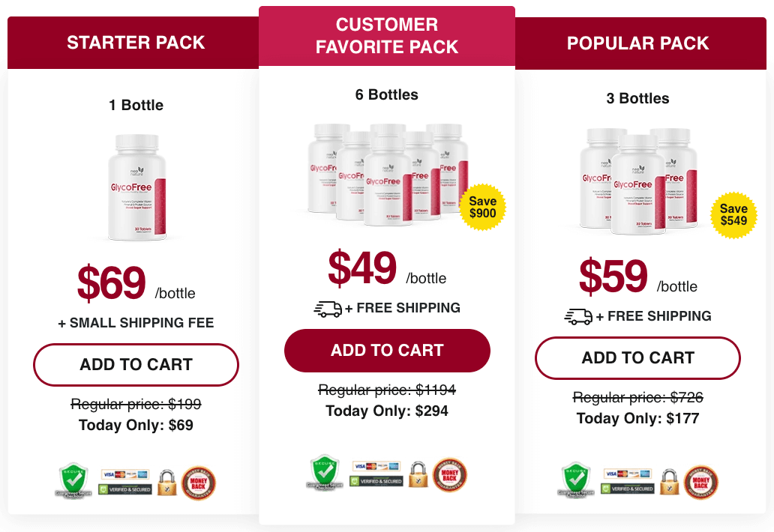The width and height of the screenshot is (774, 532).
Task: Click the green SECURE shield under Popular Pack
Action: coord(575,480)
